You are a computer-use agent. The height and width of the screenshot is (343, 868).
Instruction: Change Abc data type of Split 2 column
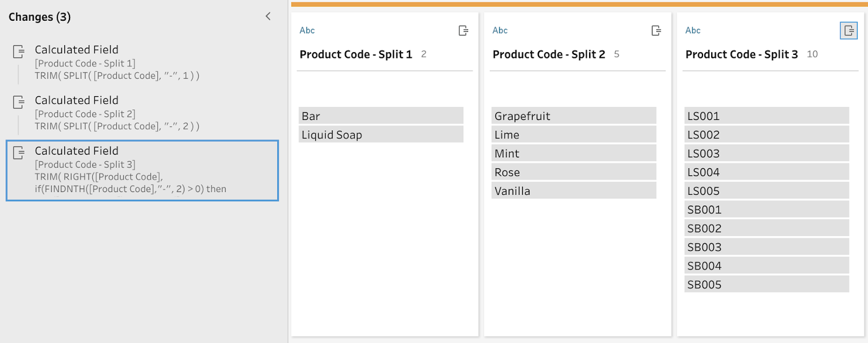click(x=500, y=31)
